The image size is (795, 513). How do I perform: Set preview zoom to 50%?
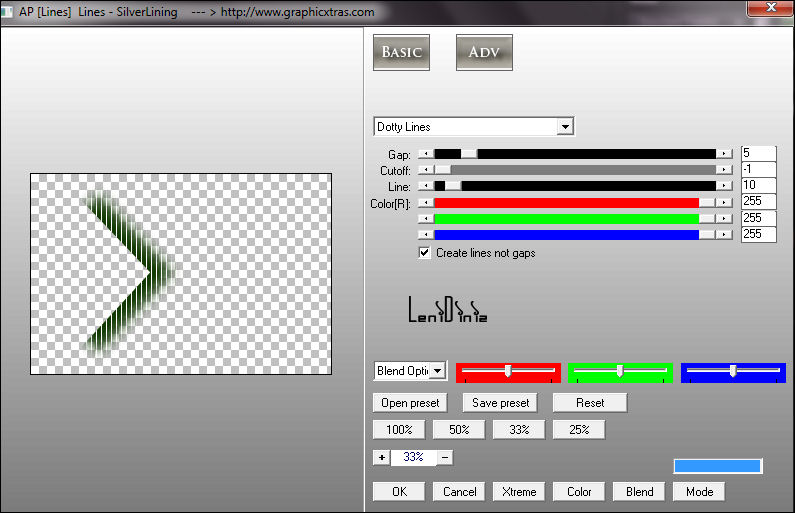459,429
